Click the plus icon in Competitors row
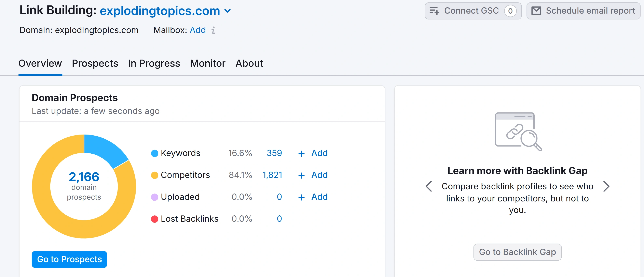The image size is (644, 277). point(301,175)
